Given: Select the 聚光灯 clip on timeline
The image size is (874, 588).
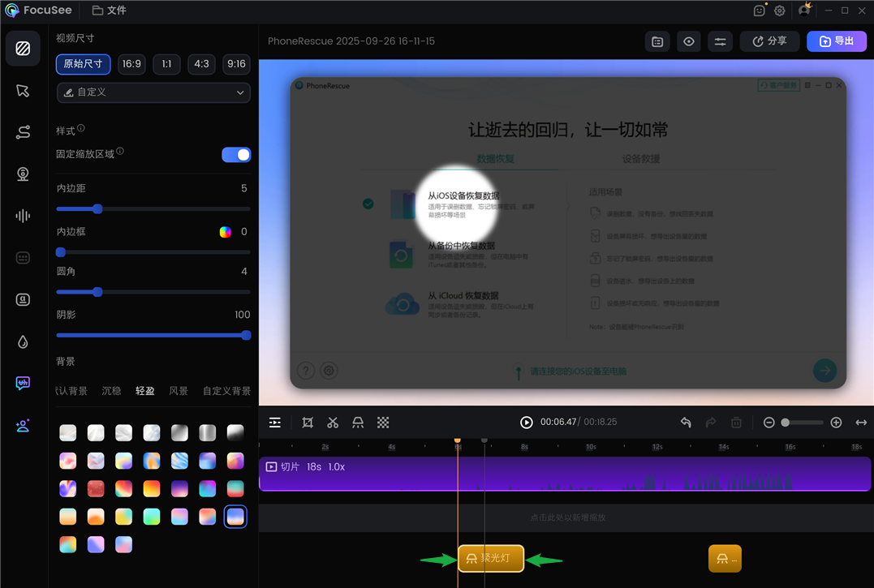Looking at the screenshot, I should (491, 558).
